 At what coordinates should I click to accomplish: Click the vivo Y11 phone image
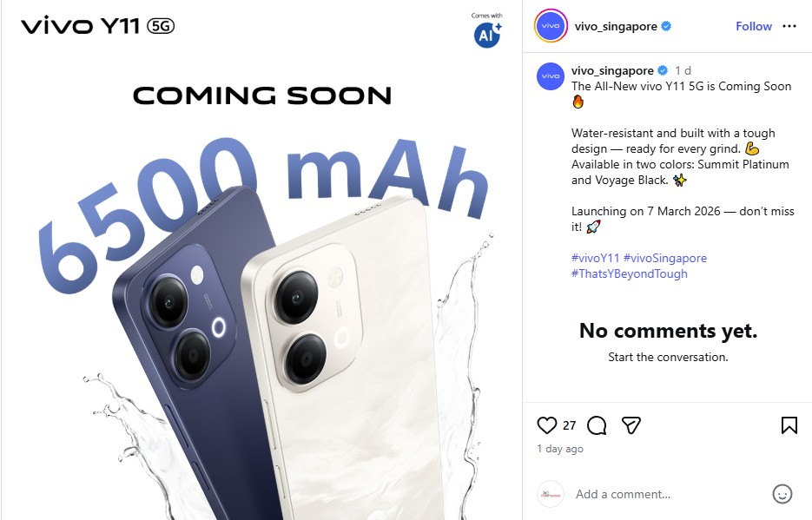(x=261, y=260)
